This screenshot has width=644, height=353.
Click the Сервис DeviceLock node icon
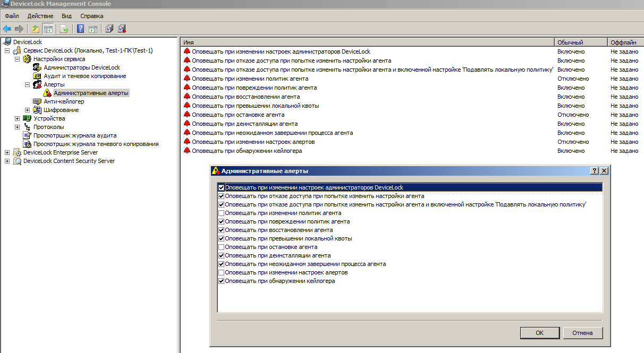pyautogui.click(x=17, y=50)
